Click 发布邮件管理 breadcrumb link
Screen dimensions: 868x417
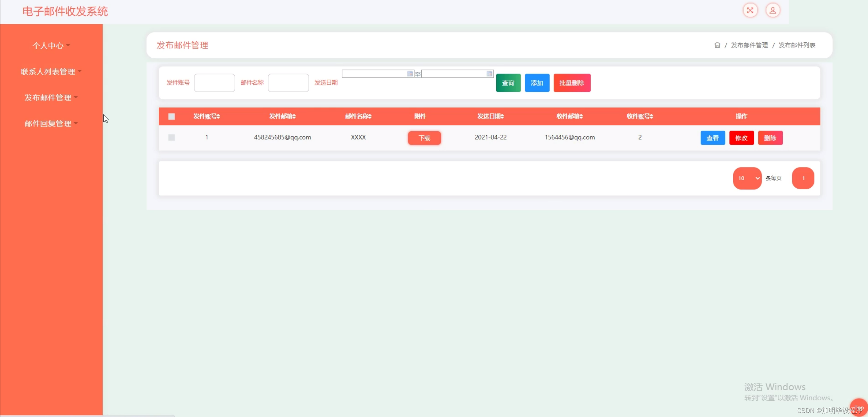coord(749,45)
